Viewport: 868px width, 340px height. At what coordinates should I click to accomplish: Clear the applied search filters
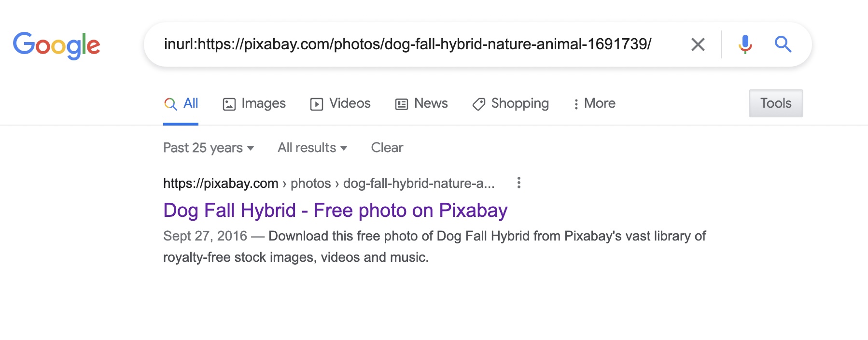(387, 148)
